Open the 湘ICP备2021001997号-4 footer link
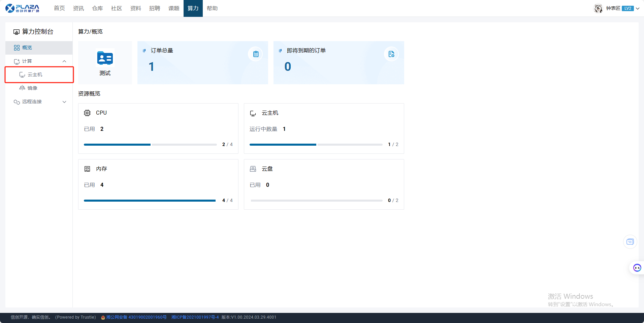Image resolution: width=644 pixels, height=323 pixels. [x=195, y=317]
